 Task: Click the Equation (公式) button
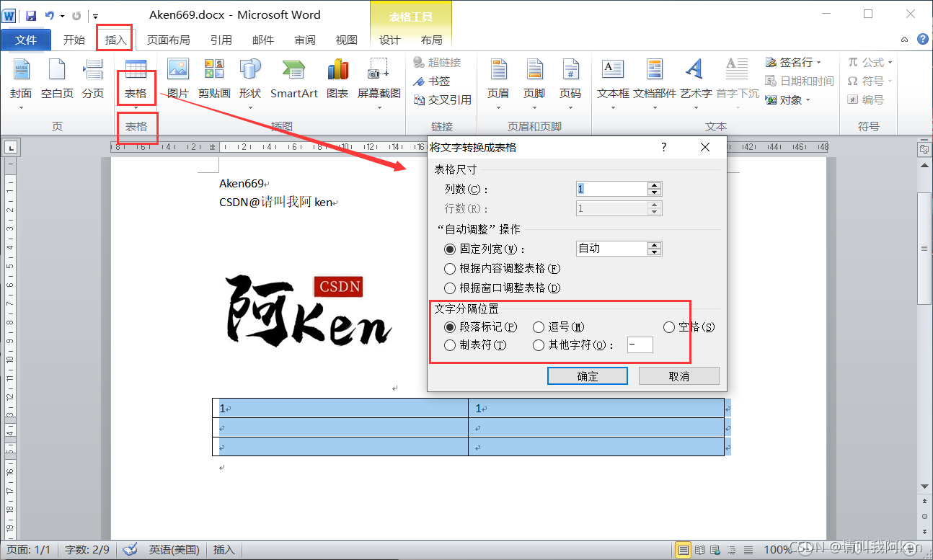tap(870, 63)
